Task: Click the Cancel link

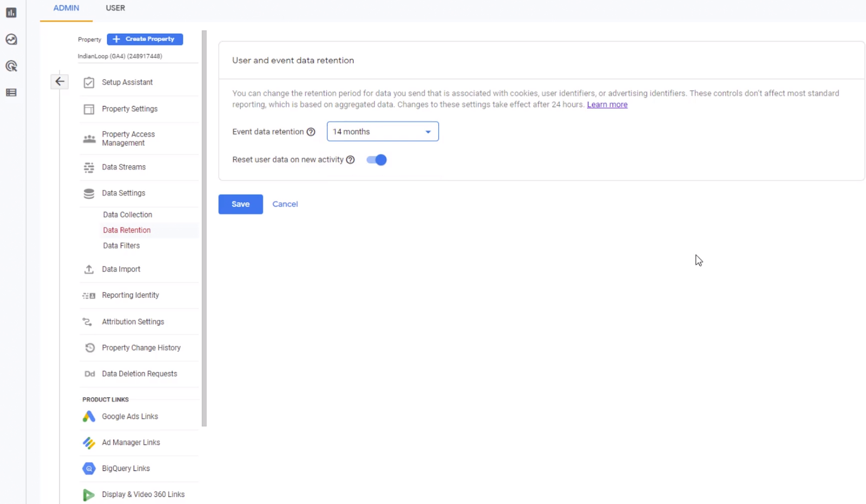Action: 285,204
